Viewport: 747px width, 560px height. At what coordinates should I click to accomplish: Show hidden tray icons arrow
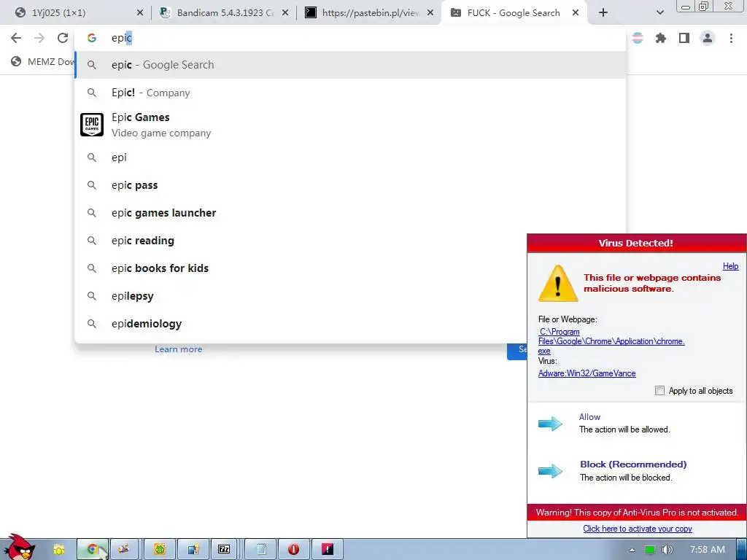[632, 550]
